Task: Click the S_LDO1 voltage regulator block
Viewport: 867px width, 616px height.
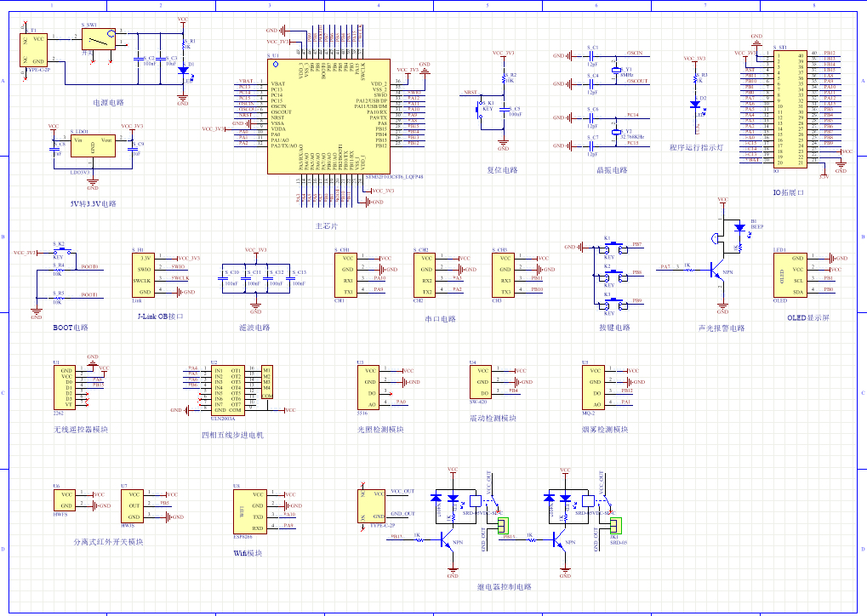Action: pyautogui.click(x=93, y=146)
